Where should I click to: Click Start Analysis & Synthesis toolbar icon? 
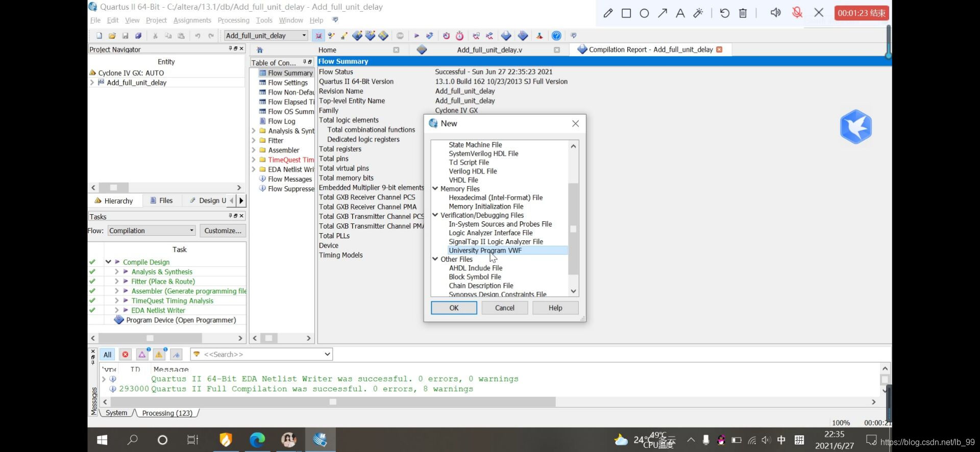point(429,36)
